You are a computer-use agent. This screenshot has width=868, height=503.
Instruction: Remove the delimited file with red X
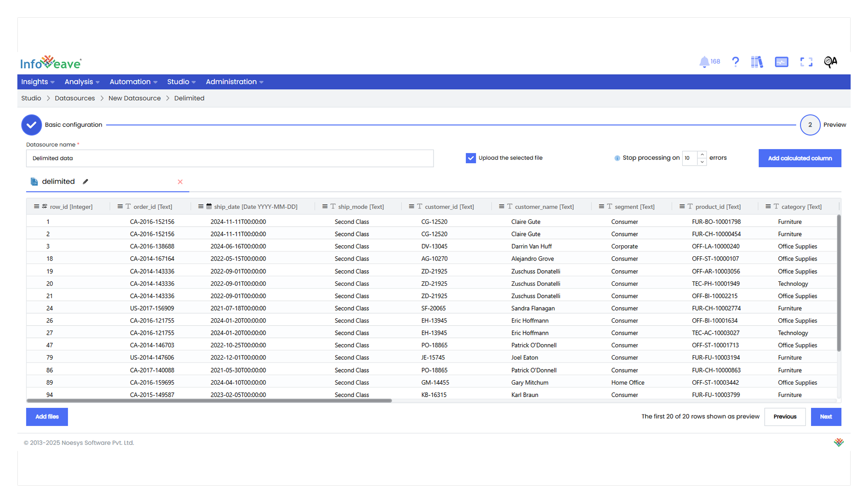[x=180, y=182]
